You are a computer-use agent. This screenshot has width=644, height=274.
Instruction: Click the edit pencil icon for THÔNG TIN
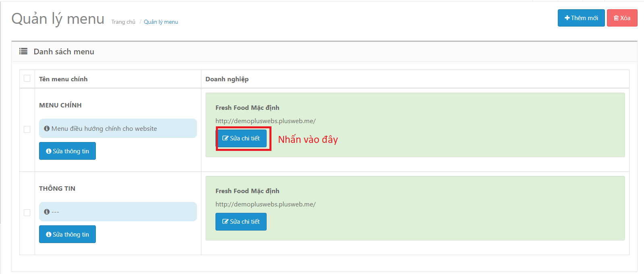coord(226,222)
